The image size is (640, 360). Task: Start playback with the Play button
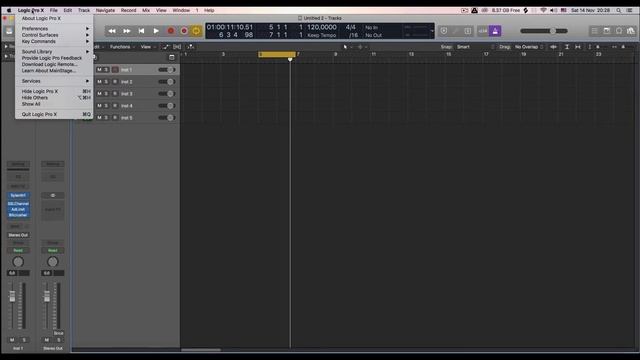156,31
